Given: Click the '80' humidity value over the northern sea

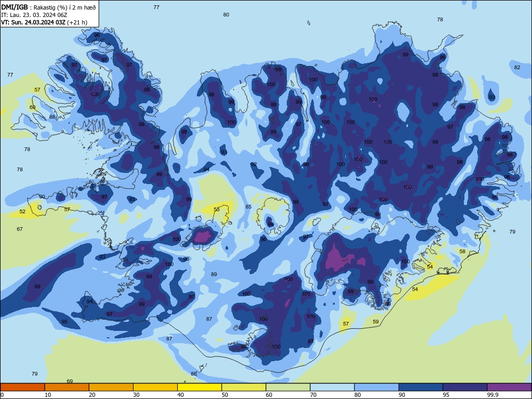Looking at the screenshot, I should point(226,14).
